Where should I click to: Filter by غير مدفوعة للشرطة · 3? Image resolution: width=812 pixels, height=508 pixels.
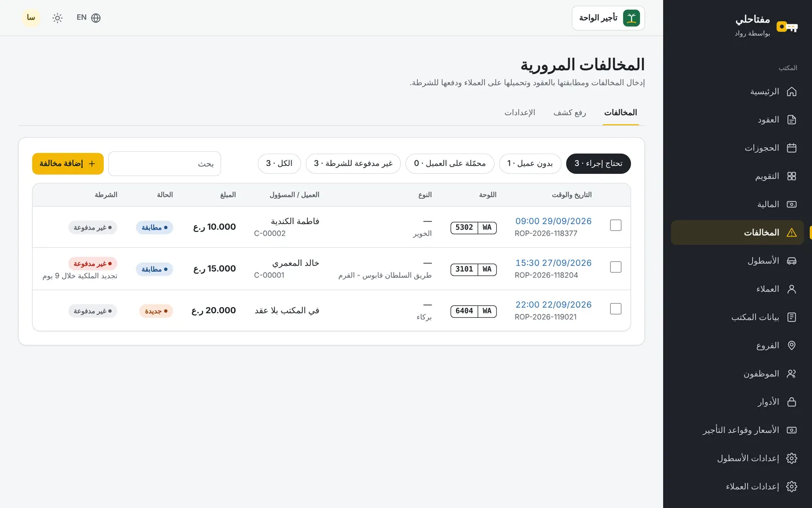(353, 164)
